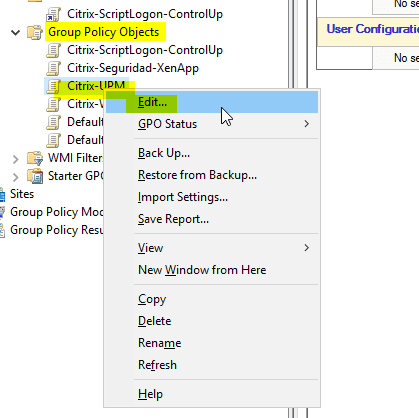Click the View submenu arrow
419x418 pixels.
(307, 248)
